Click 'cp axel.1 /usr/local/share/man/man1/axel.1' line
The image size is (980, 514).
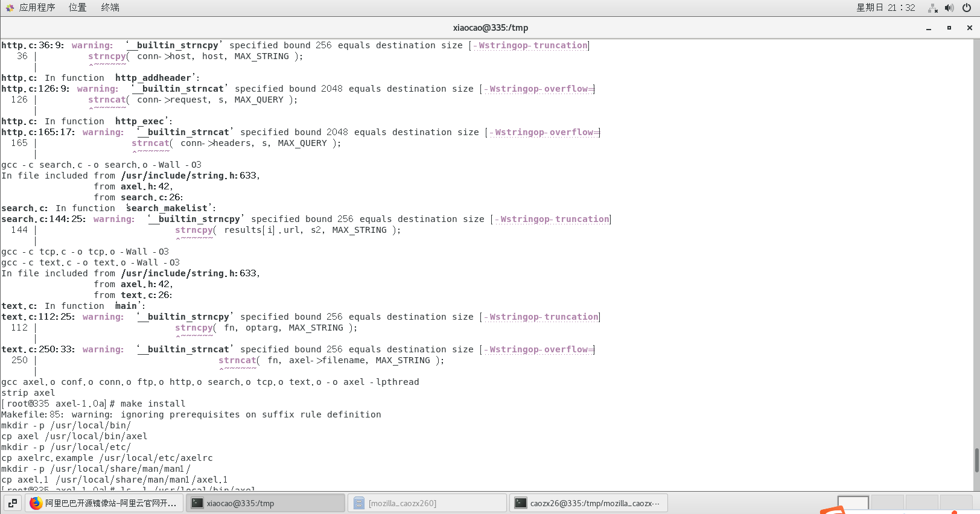coord(115,480)
